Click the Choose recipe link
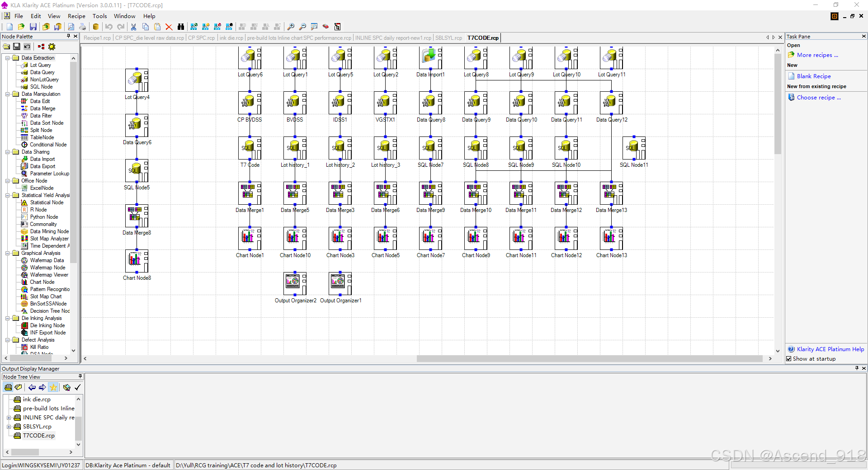The width and height of the screenshot is (868, 470). (x=819, y=98)
